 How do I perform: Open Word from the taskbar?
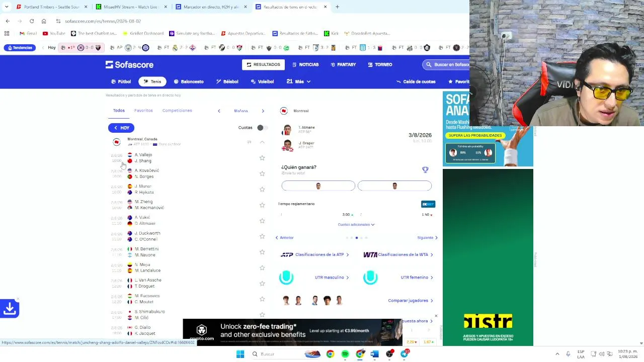click(374, 354)
